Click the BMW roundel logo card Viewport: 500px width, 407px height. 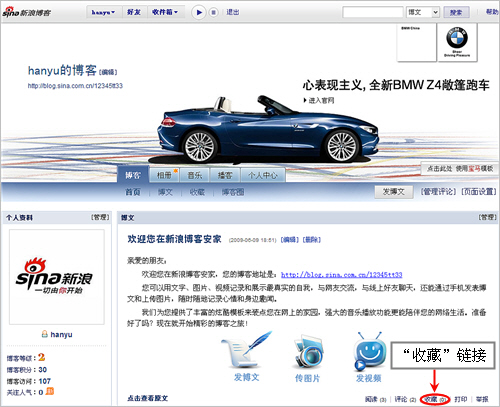[x=457, y=43]
